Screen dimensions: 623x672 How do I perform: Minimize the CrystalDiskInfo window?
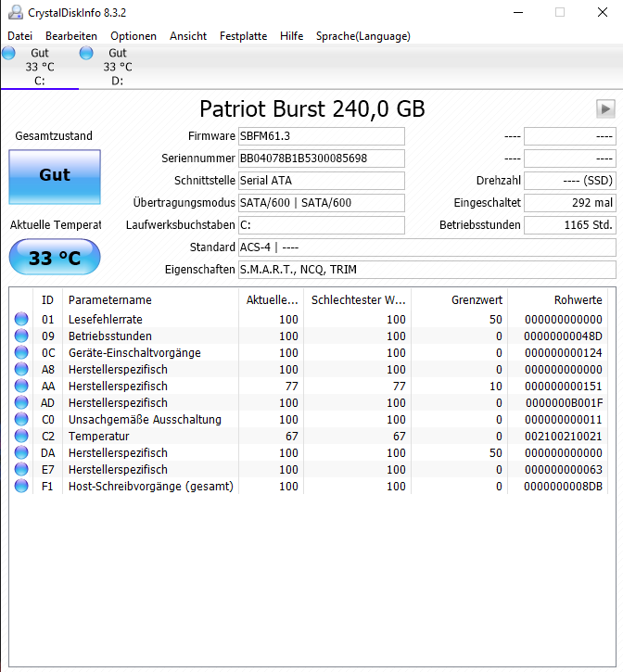[518, 12]
